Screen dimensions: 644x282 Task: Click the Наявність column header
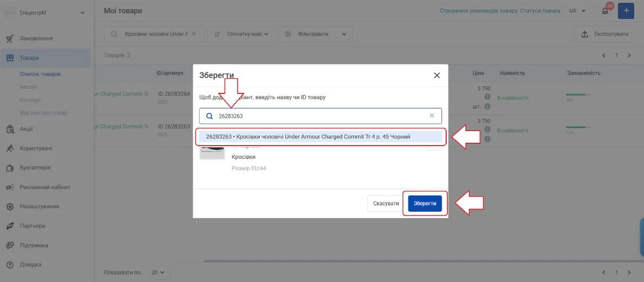pos(512,73)
